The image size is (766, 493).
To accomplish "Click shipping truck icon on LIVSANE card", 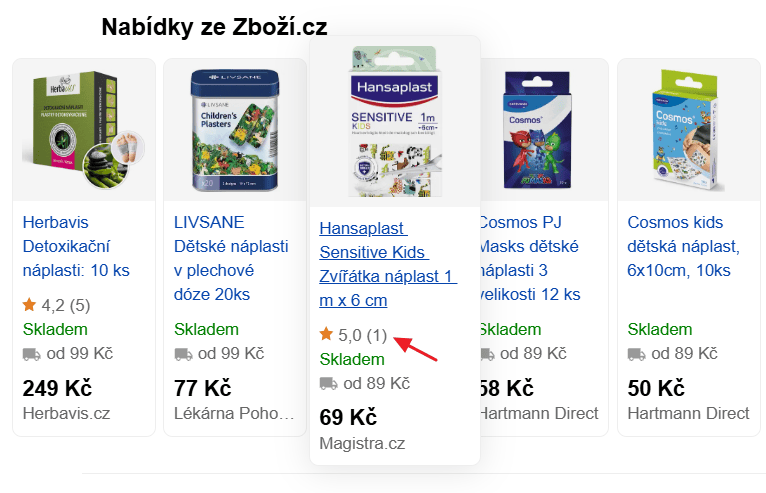I will 183,354.
